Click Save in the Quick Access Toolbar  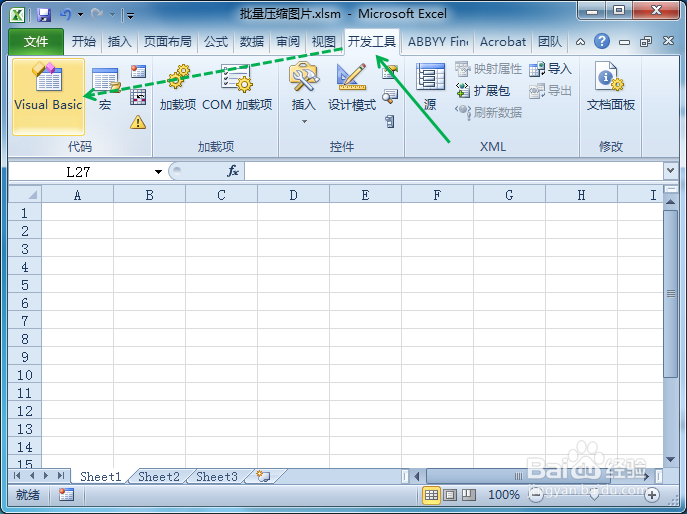coord(44,15)
